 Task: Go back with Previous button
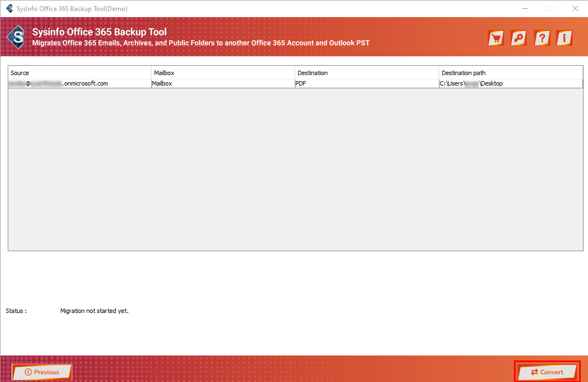pos(42,372)
